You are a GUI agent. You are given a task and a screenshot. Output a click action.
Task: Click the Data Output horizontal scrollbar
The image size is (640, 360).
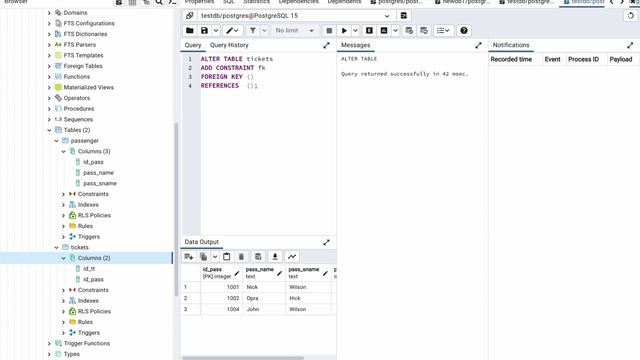(243, 358)
